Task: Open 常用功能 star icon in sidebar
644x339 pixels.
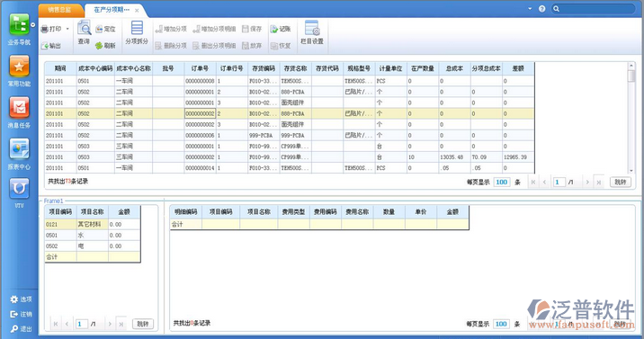Action: [19, 67]
